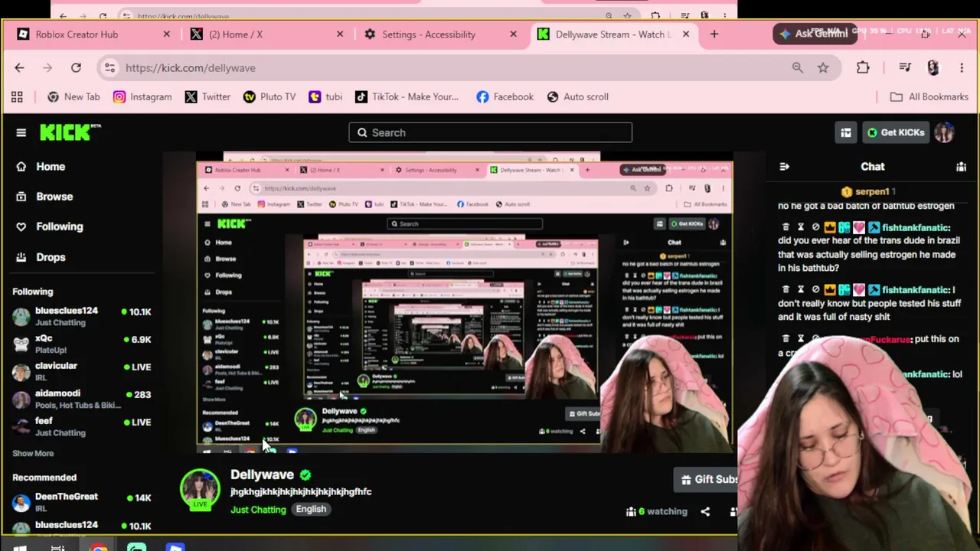Timeout sender of "put this on" message
This screenshot has height=551, width=980.
[x=801, y=339]
